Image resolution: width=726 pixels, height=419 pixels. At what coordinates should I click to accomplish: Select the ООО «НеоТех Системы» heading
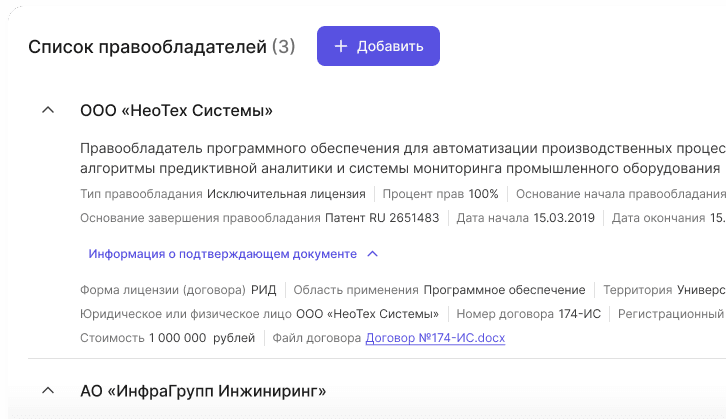(x=176, y=111)
